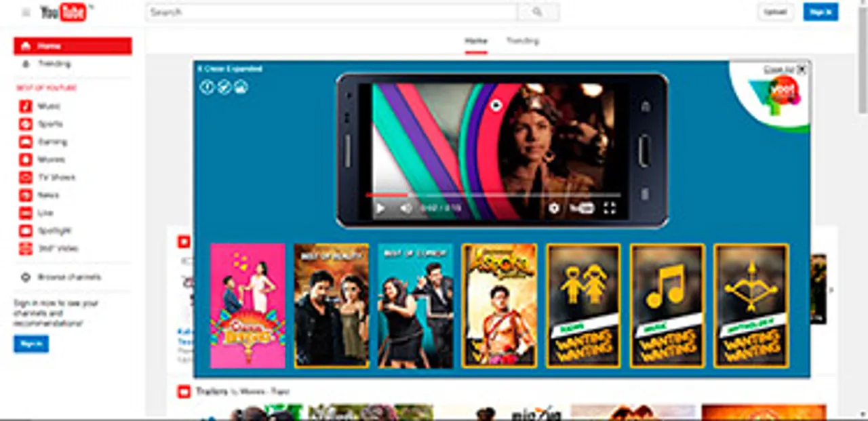Switch to the Home tab

(476, 41)
